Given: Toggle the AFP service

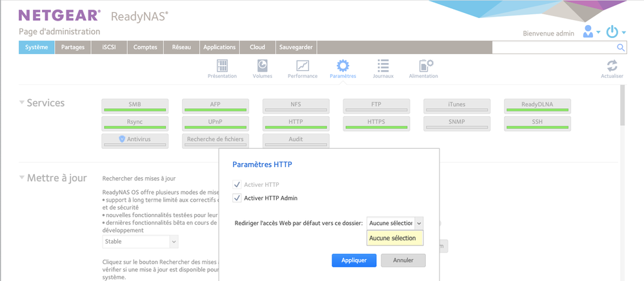Looking at the screenshot, I should click(x=216, y=106).
